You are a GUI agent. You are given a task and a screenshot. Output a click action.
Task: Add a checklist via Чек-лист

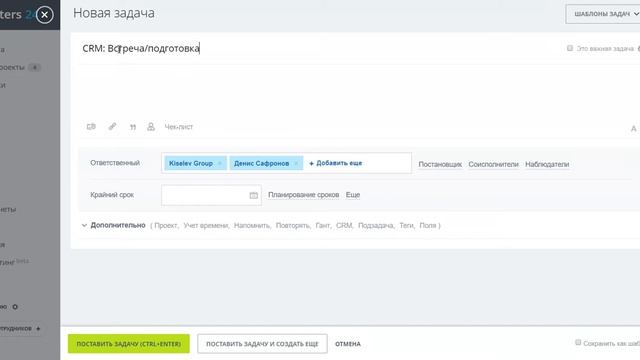coord(179,127)
